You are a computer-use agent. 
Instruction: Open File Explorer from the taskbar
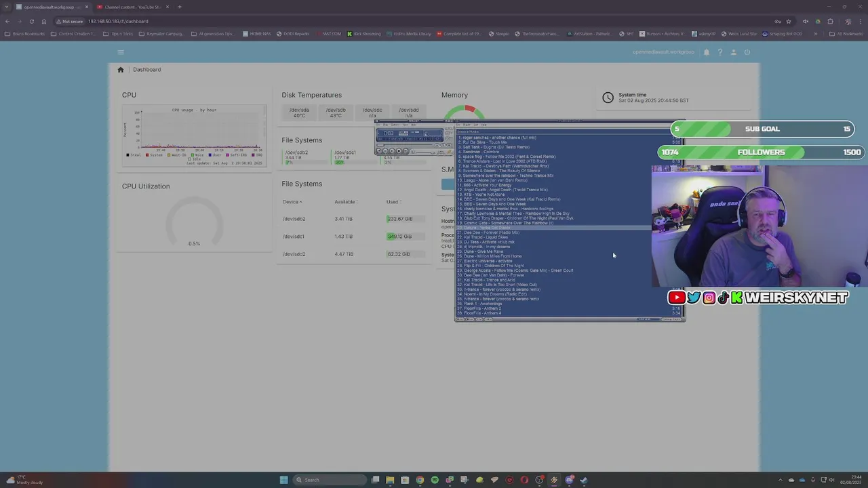390,480
